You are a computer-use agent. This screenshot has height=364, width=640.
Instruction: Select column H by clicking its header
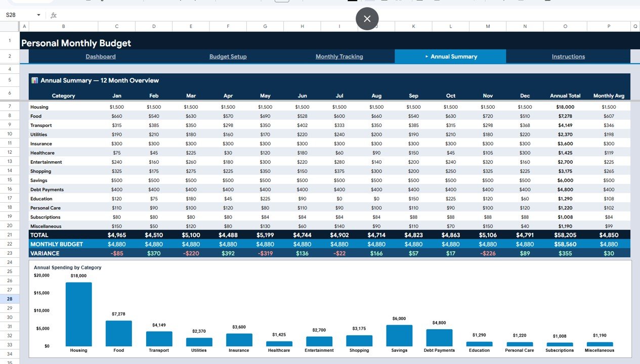(302, 26)
